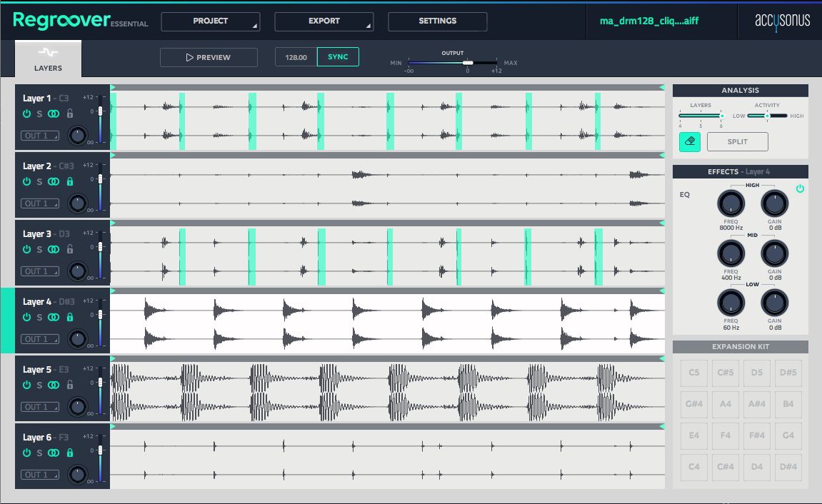Screen dimensions: 822x504
Task: Click the link icon on Layer 3
Action: tap(54, 249)
